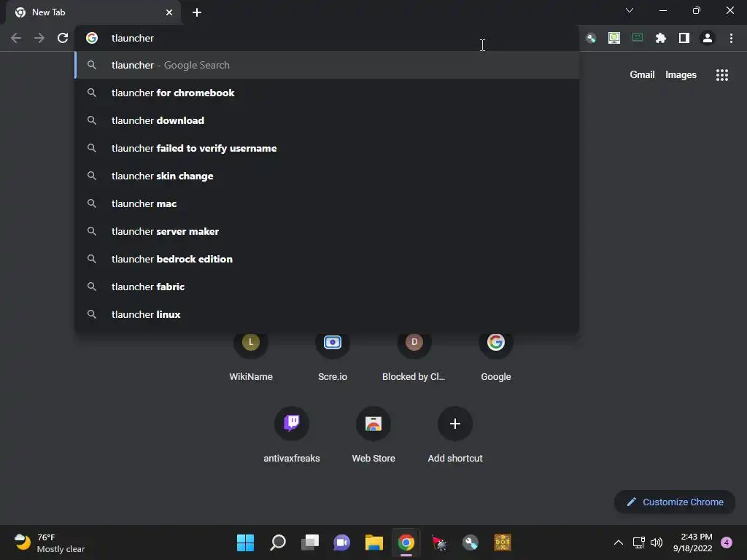
Task: Select 'tlauncher fabric' suggestion
Action: pyautogui.click(x=327, y=286)
